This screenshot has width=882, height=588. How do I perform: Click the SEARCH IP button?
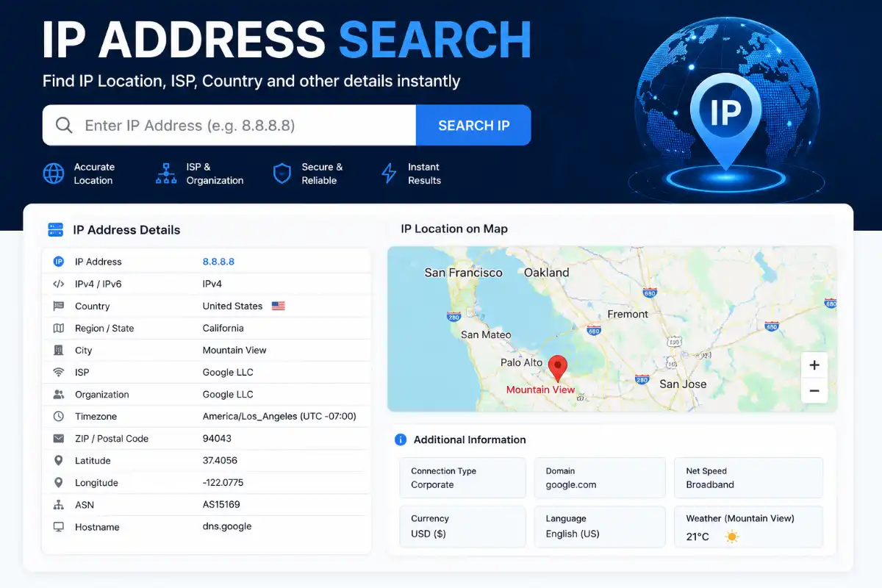point(473,125)
